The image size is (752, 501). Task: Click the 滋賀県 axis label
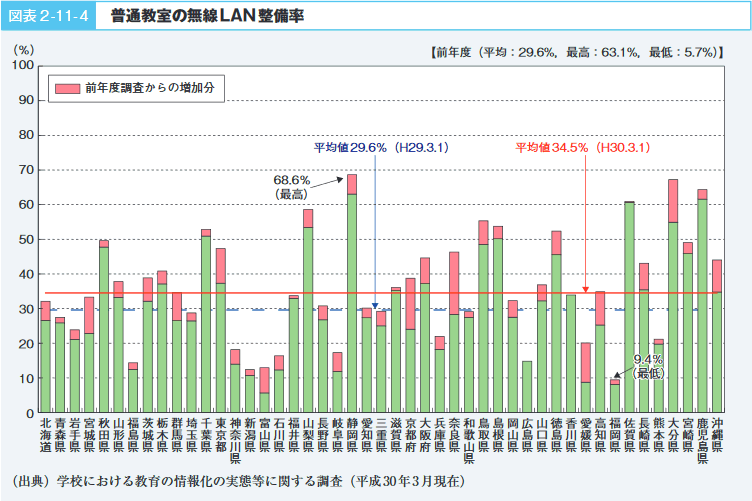click(396, 435)
